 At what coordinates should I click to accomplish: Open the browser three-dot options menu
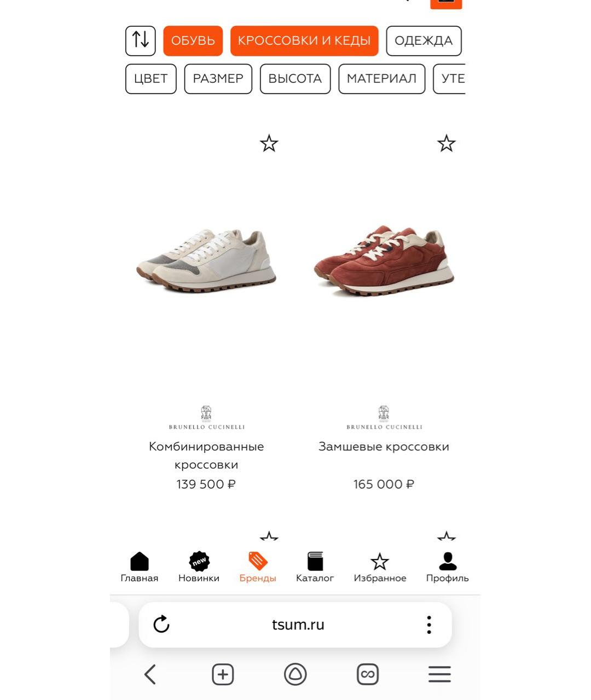(429, 625)
